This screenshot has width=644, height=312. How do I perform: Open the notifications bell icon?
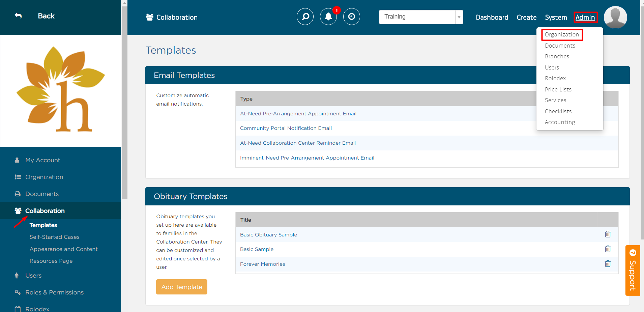pos(328,17)
